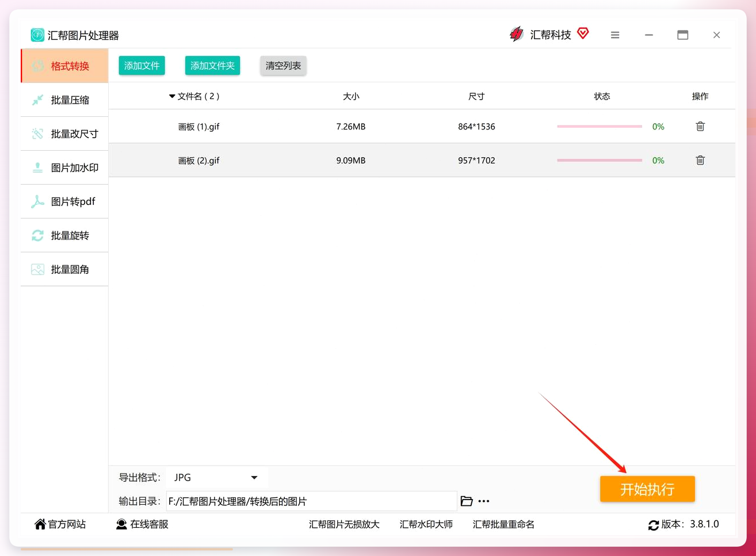
Task: Click progress bar of 画板 (1).gif
Action: tap(600, 126)
